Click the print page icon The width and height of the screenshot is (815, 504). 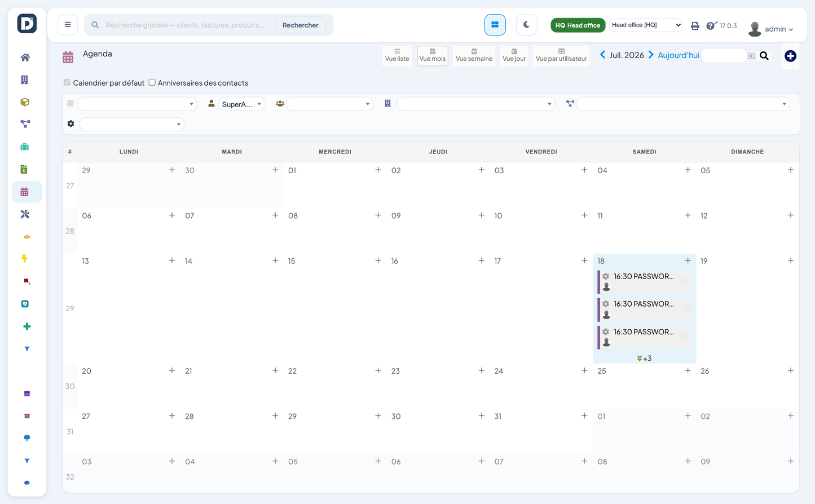[695, 26]
